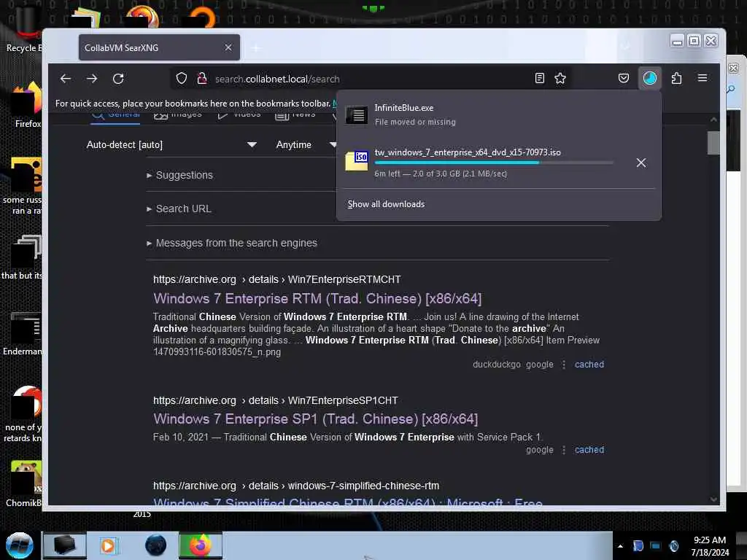Select the CollabVM SearXNG tab
Image resolution: width=747 pixels, height=560 pixels.
(x=160, y=47)
